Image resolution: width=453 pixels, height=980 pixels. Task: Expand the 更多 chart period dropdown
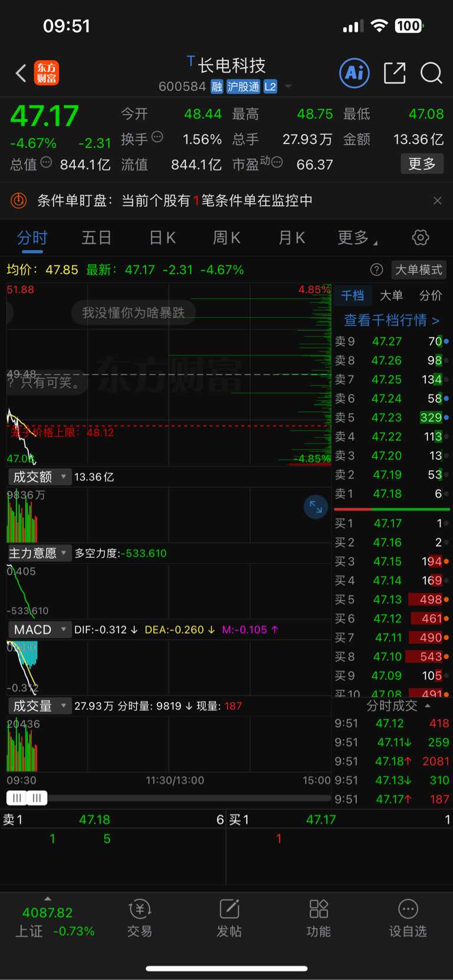[357, 238]
